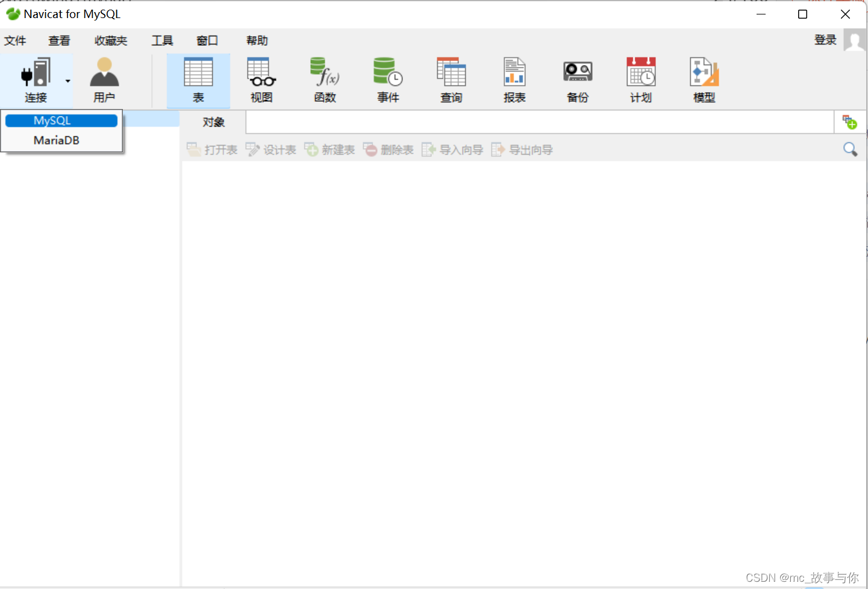
Task: Click the new tab plus icon
Action: coord(849,122)
